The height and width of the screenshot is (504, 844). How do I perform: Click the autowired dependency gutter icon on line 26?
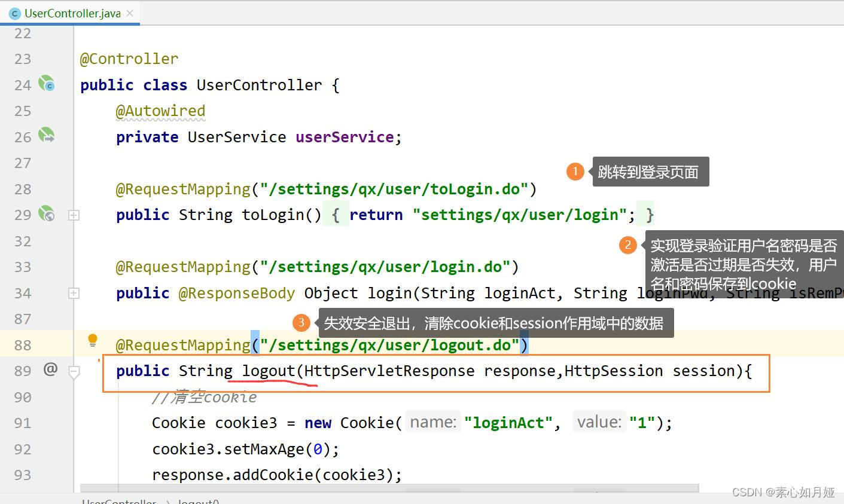pyautogui.click(x=47, y=135)
